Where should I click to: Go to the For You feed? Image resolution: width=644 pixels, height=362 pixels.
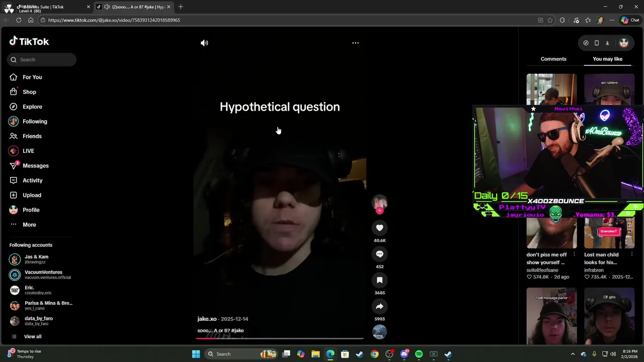(x=32, y=77)
